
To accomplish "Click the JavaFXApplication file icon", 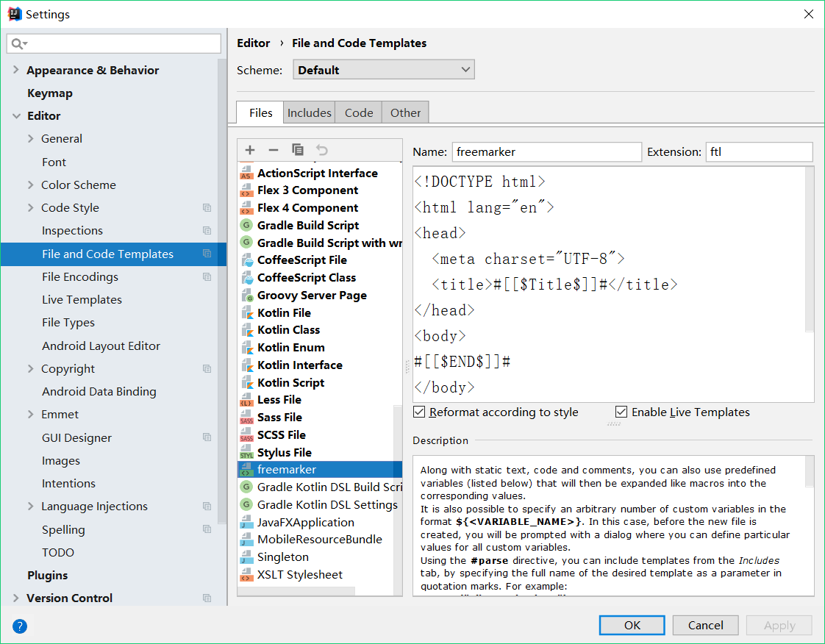I will [x=246, y=523].
